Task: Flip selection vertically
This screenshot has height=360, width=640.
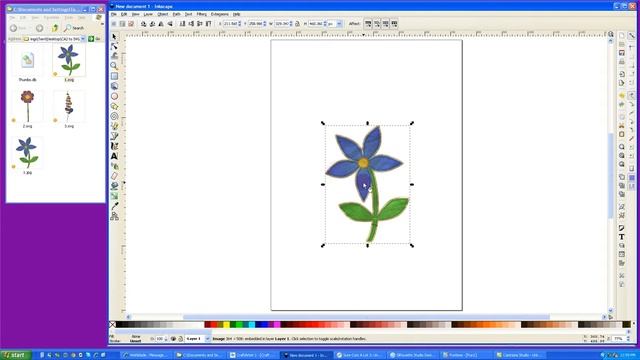Action: [x=170, y=24]
